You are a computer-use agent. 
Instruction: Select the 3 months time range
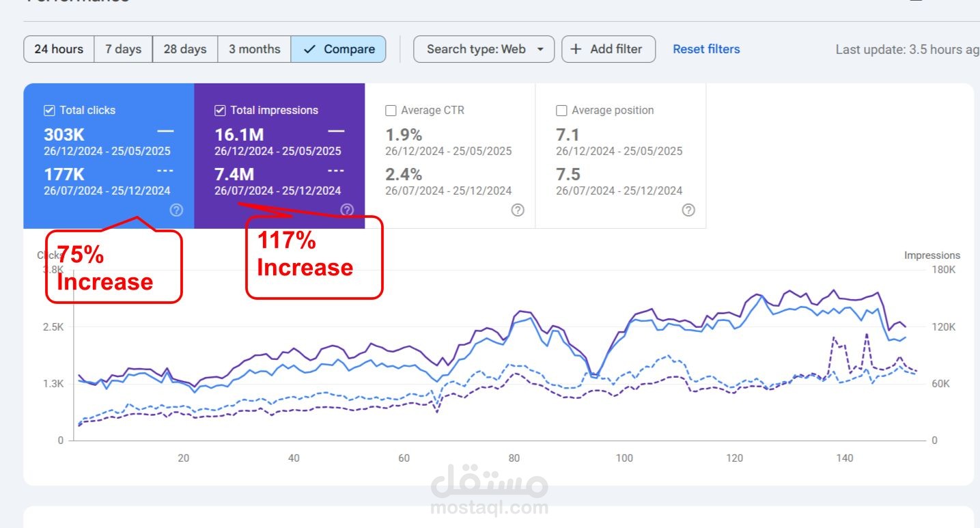tap(253, 48)
